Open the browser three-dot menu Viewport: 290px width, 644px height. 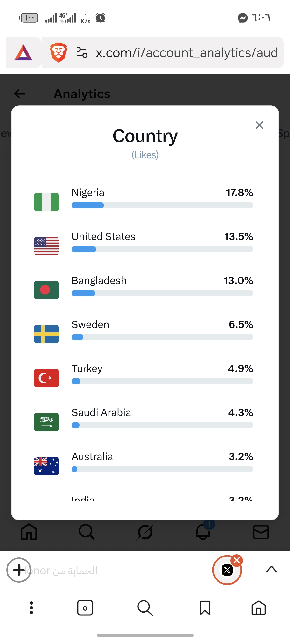(31, 608)
